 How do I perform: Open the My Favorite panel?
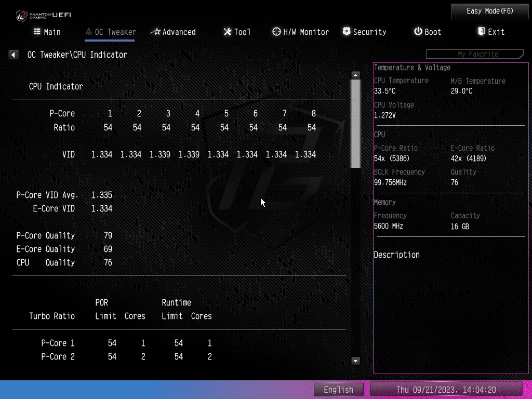(x=475, y=54)
